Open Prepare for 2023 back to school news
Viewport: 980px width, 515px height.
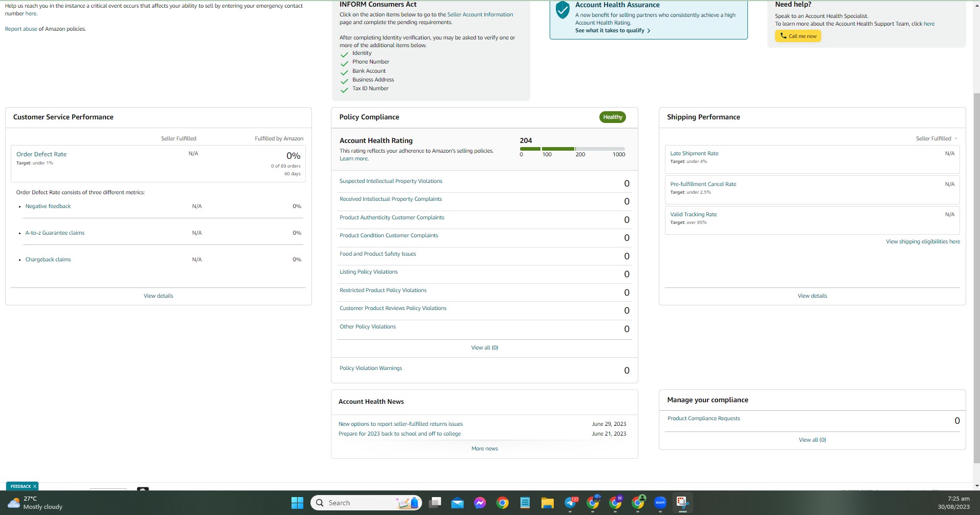[399, 434]
